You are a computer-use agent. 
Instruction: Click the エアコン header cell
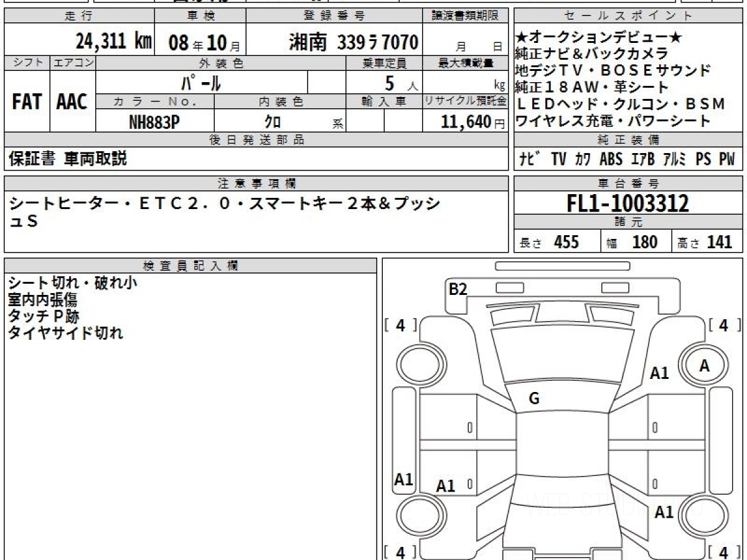72,63
